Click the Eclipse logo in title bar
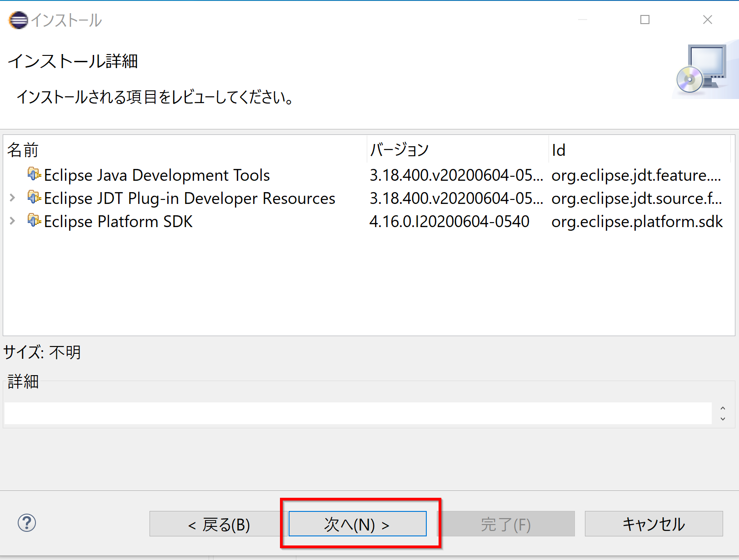This screenshot has width=739, height=560. pyautogui.click(x=18, y=20)
